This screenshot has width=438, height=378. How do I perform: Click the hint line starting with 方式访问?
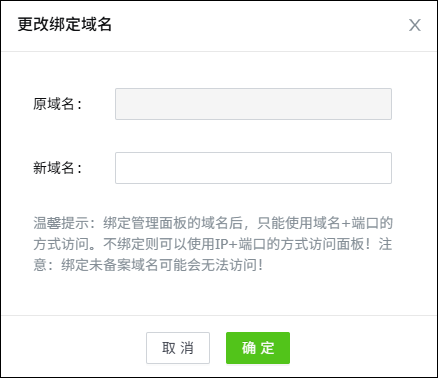pos(213,244)
